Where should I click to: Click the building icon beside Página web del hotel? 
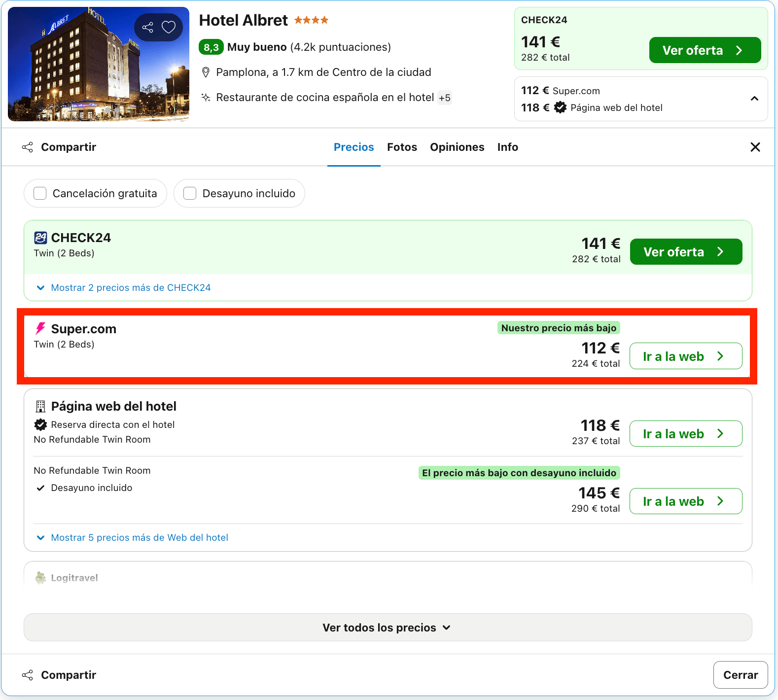(x=40, y=406)
